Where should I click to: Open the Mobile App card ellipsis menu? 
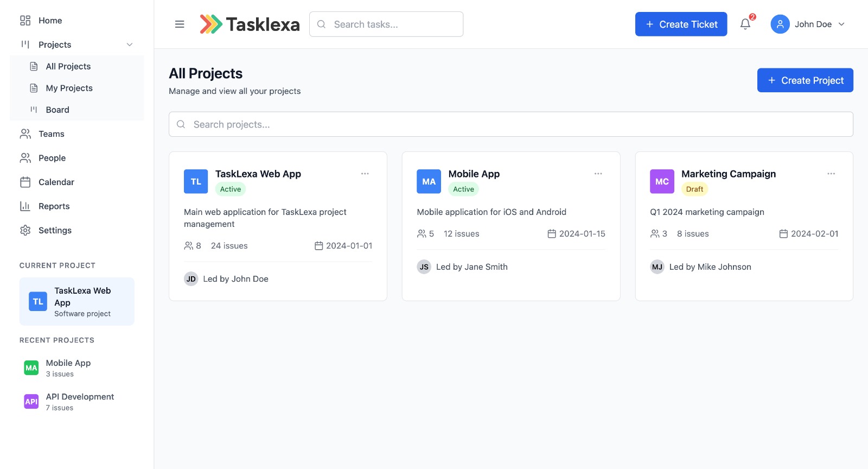click(598, 174)
